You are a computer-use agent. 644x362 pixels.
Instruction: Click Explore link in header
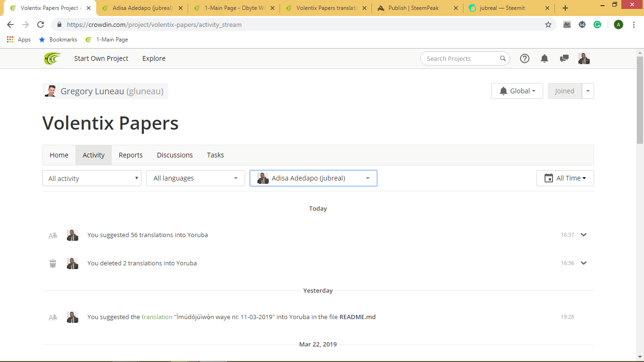[x=154, y=58]
